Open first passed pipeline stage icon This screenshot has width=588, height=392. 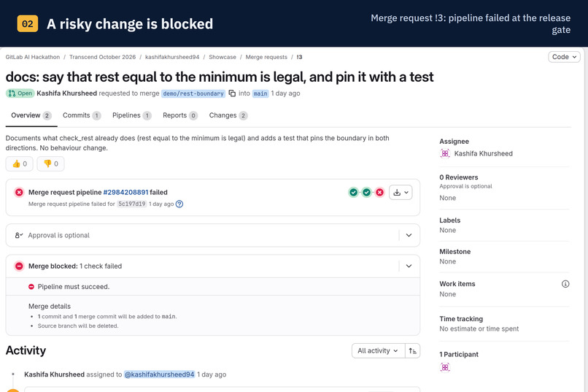click(x=353, y=193)
